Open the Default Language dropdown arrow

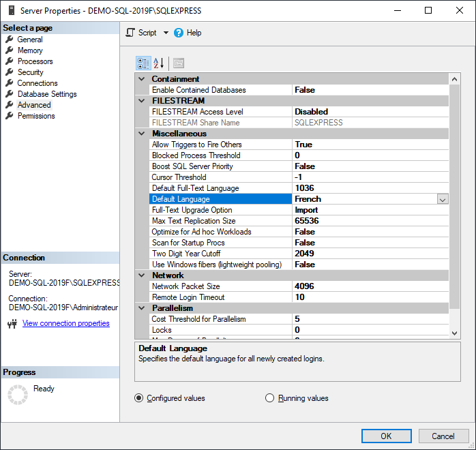tap(443, 199)
